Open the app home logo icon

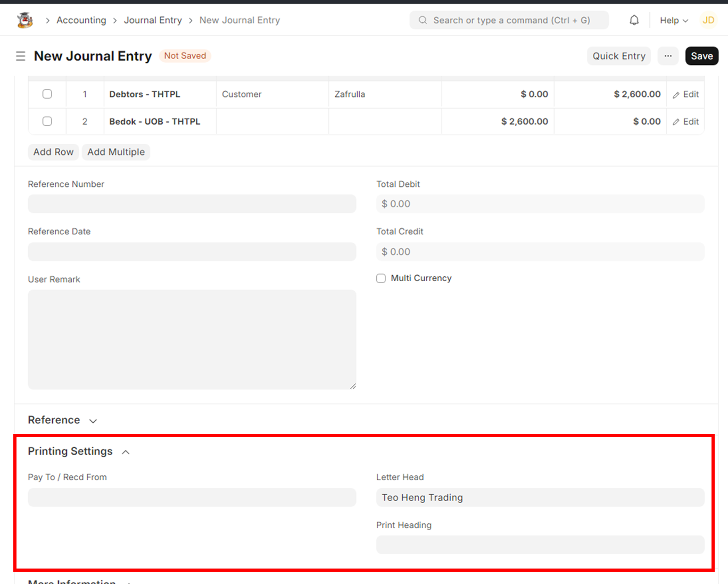click(25, 20)
